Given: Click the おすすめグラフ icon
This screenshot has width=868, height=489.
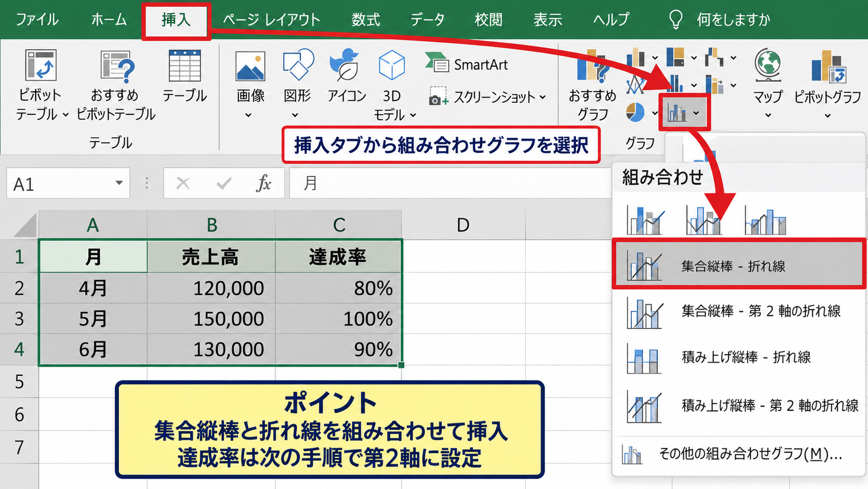Looking at the screenshot, I should click(592, 66).
